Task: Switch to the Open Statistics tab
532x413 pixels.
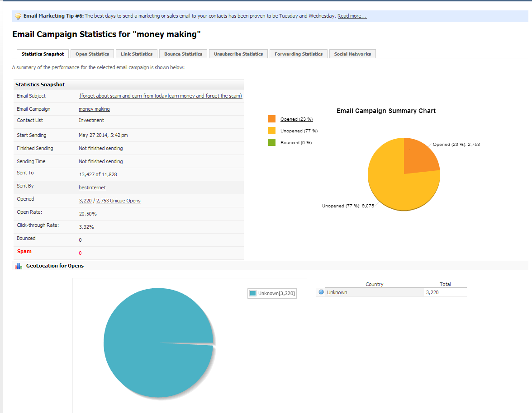Action: [x=92, y=53]
